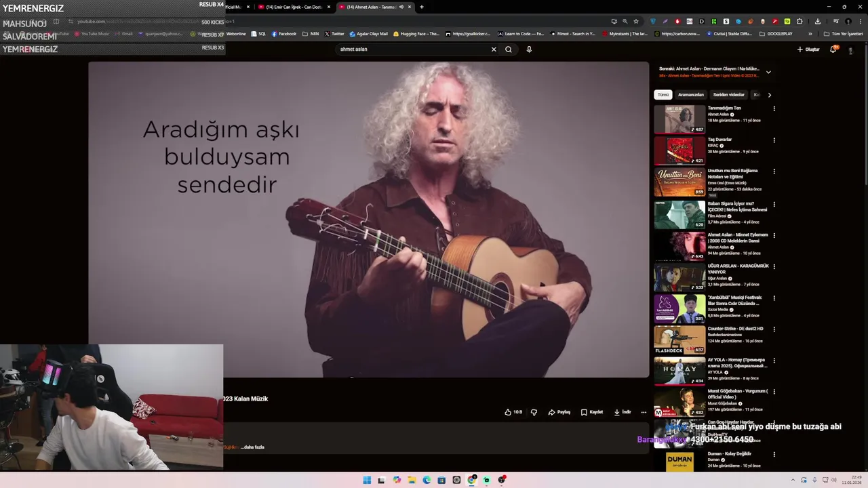This screenshot has height=488, width=868.
Task: Save the video with Kaydet
Action: point(592,412)
